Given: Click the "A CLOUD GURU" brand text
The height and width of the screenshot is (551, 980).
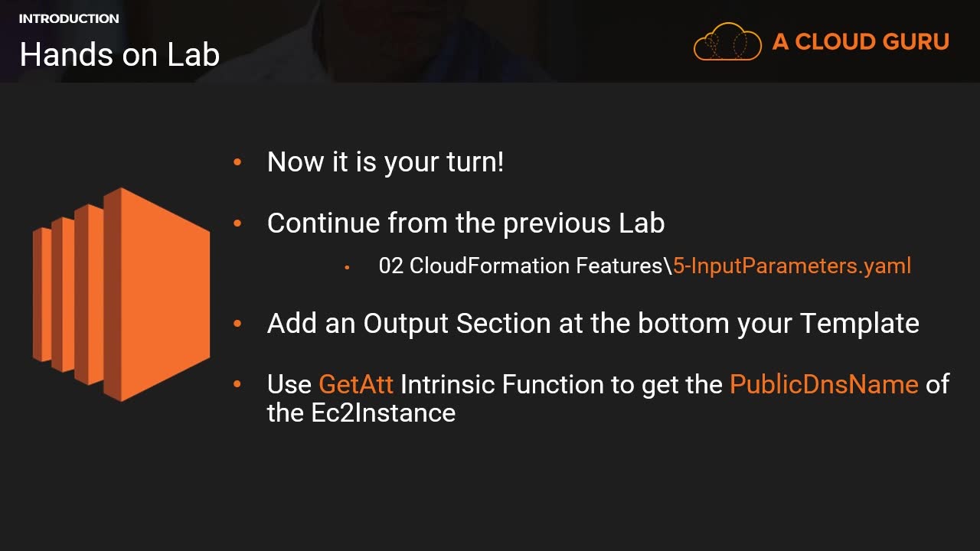Looking at the screenshot, I should click(x=861, y=41).
